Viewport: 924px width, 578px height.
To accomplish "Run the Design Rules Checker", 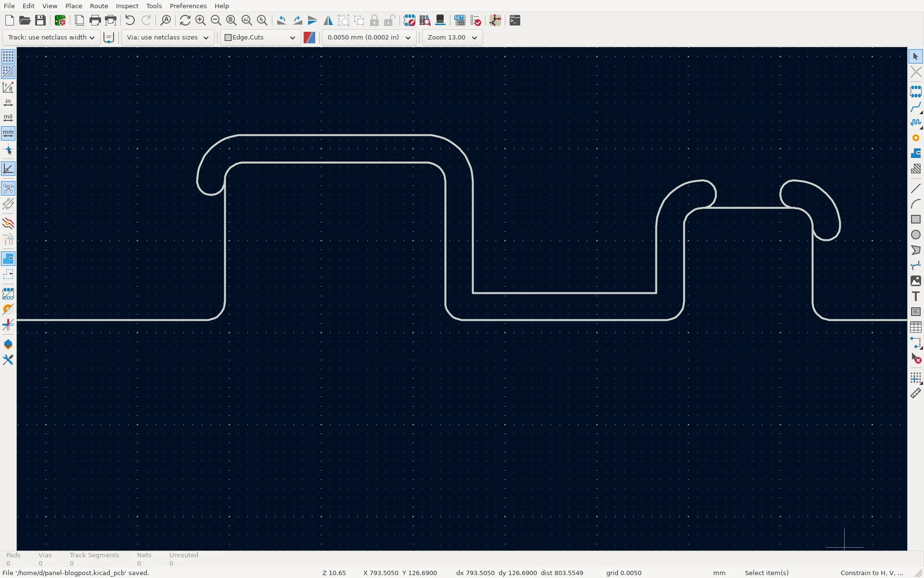I will pos(475,20).
